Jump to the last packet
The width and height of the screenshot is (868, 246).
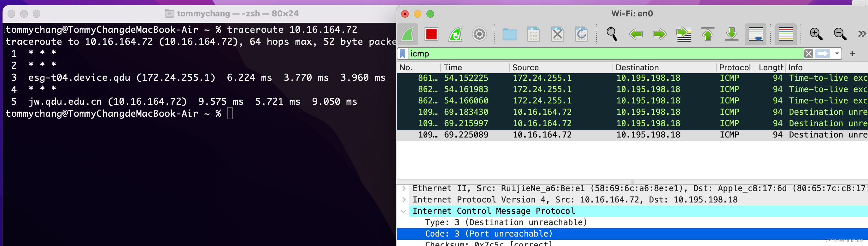click(731, 34)
